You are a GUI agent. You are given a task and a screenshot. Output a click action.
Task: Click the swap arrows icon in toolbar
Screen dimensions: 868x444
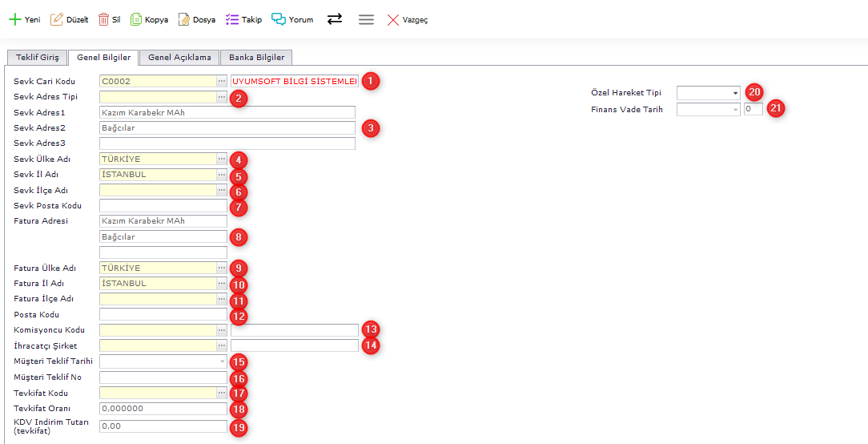(x=335, y=19)
